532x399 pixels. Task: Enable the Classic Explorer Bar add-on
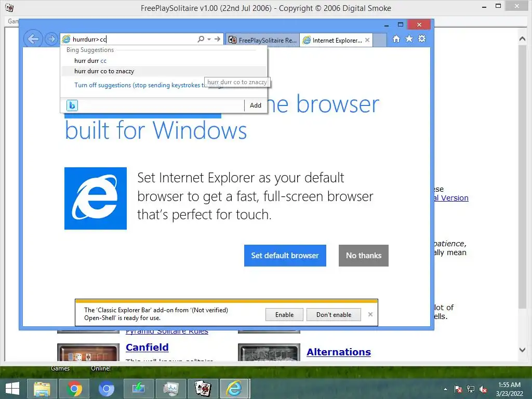point(284,314)
